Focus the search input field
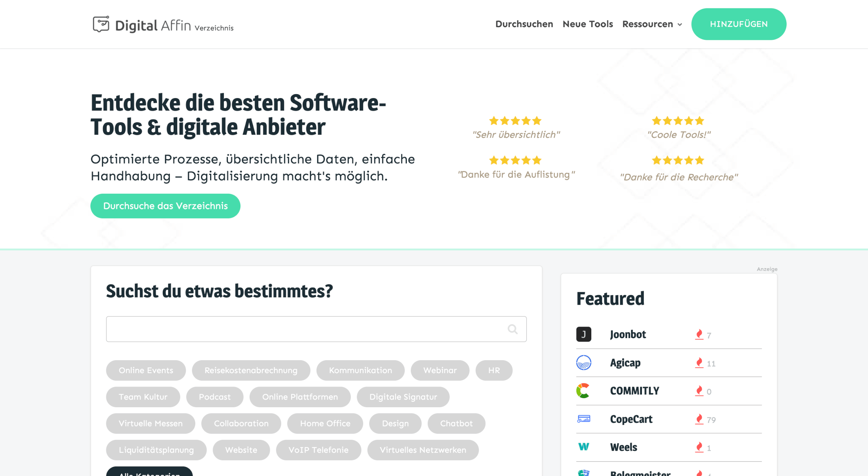Screen dimensions: 868x476 [316, 329]
